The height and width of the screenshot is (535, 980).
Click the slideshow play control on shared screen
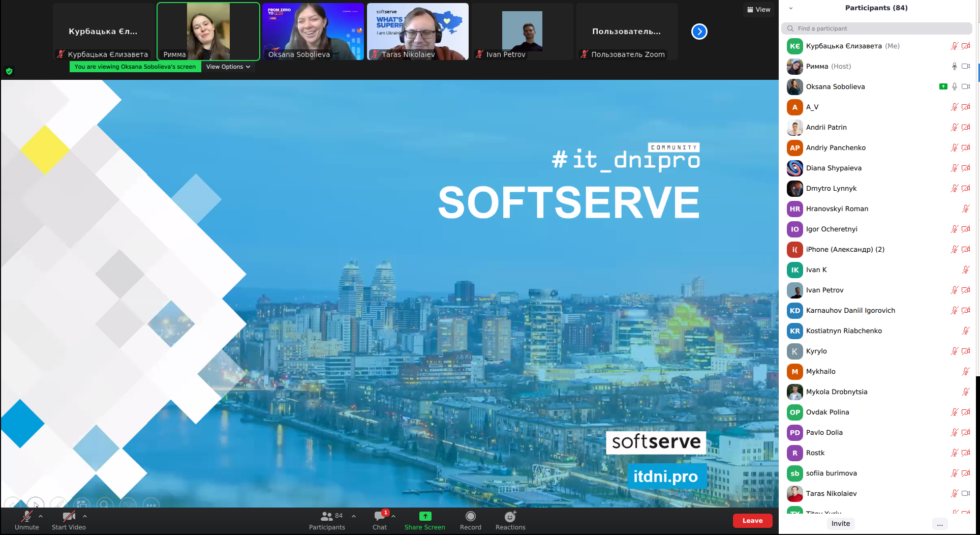point(35,504)
